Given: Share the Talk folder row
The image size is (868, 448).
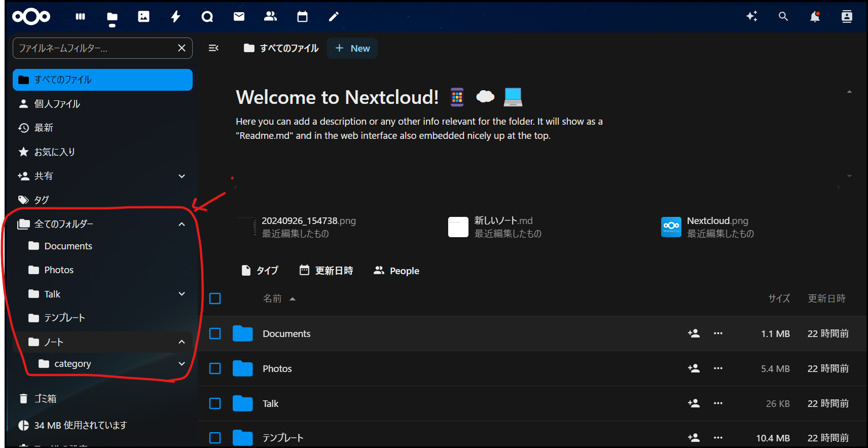Looking at the screenshot, I should 694,403.
